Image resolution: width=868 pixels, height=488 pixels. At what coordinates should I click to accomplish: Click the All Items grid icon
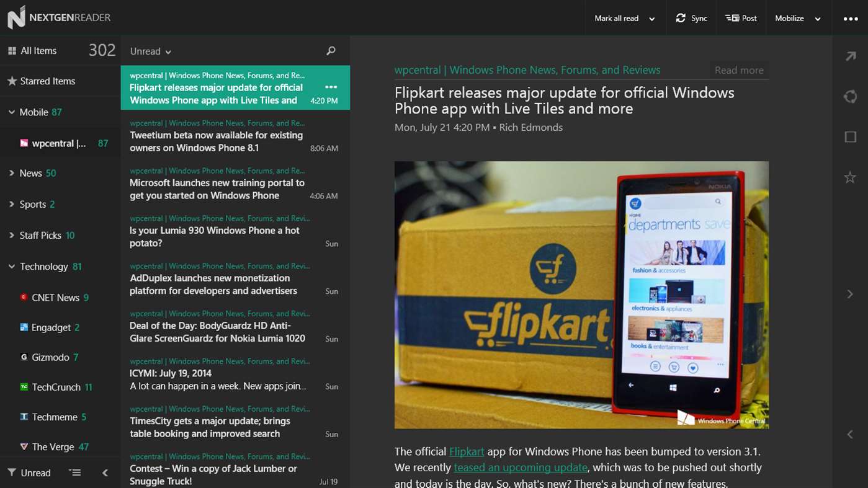click(12, 51)
